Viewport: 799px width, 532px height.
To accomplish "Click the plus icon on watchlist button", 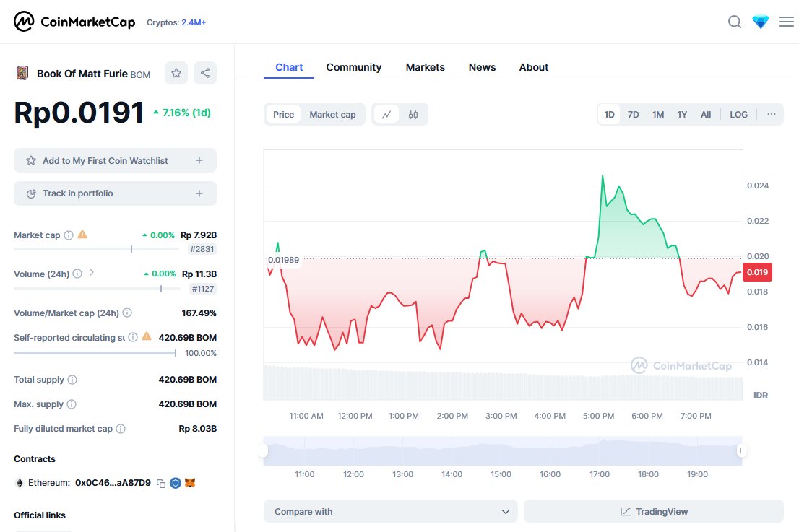I will 199,160.
